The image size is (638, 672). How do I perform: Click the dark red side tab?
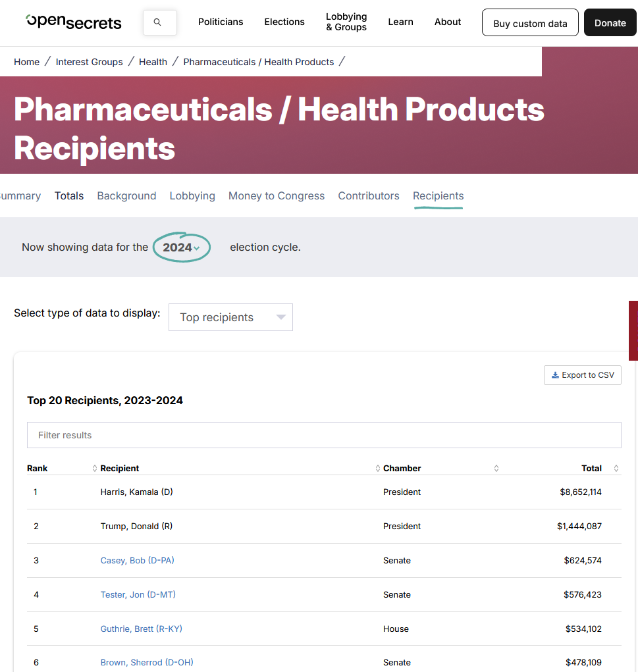(x=633, y=331)
